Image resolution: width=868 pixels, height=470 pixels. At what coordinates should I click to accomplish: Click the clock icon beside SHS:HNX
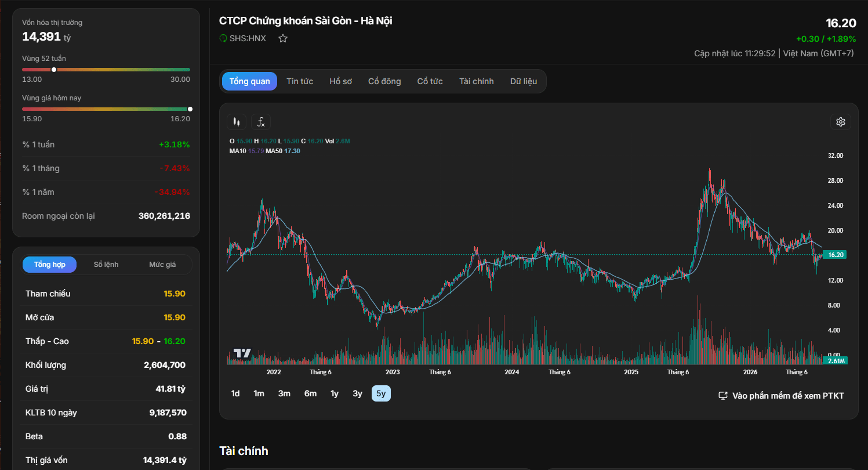[x=223, y=39]
